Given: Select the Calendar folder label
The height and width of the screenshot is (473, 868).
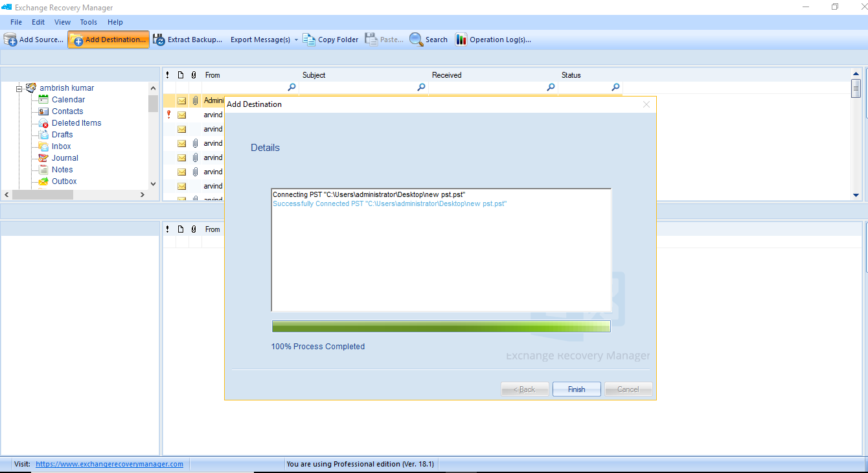Looking at the screenshot, I should coord(68,100).
